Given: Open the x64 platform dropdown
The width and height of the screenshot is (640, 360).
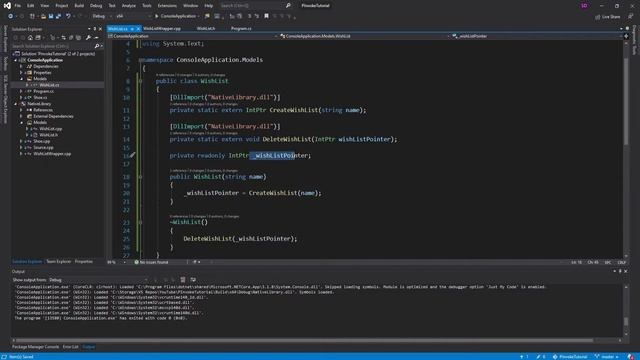Looking at the screenshot, I should [x=133, y=16].
